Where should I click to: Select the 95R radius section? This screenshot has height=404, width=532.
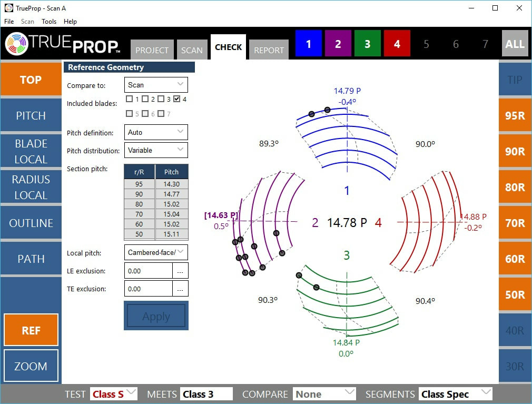pos(515,116)
